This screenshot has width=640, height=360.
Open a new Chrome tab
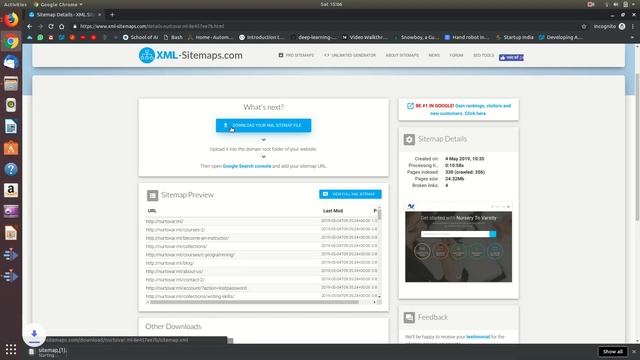tap(112, 15)
